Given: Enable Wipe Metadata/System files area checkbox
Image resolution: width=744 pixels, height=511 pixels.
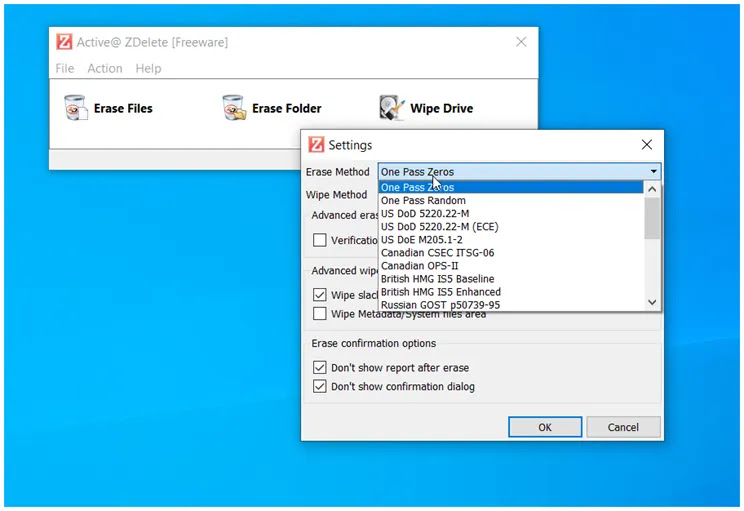Looking at the screenshot, I should pos(319,314).
